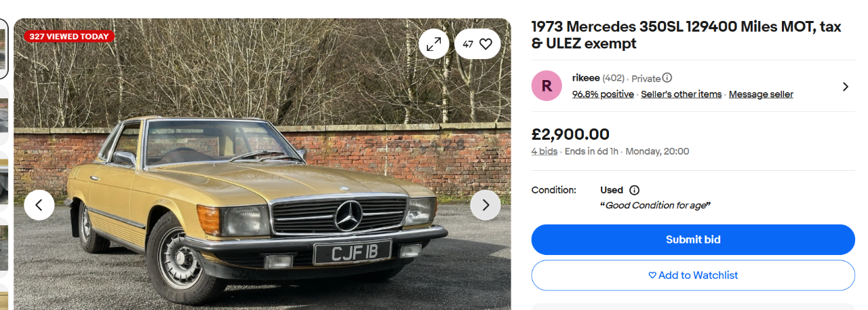Click the heart icon showing 47 watchers
The height and width of the screenshot is (310, 868).
click(x=478, y=44)
